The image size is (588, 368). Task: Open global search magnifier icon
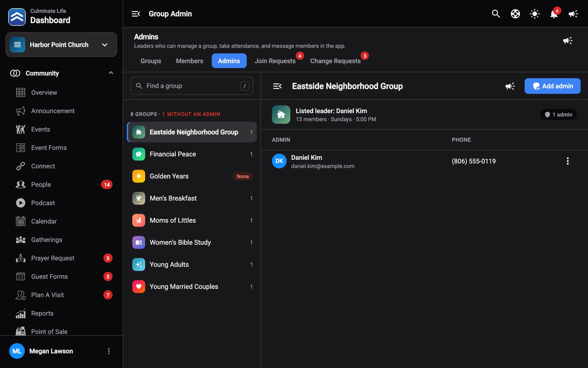pyautogui.click(x=496, y=14)
